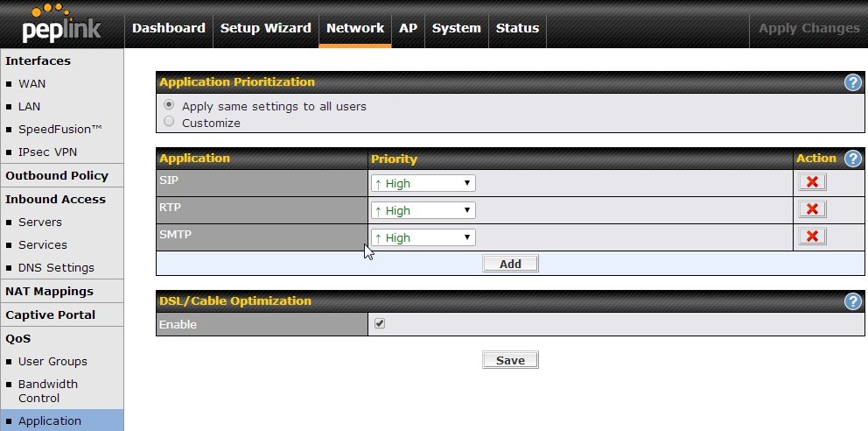Open the System tab
Screen dimensions: 868x431
pos(456,28)
